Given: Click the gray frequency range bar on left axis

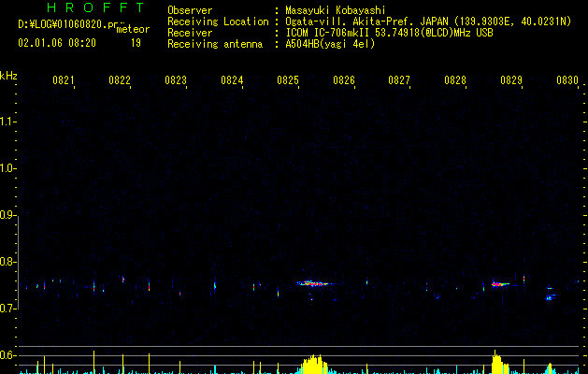Looking at the screenshot, I should [18, 262].
